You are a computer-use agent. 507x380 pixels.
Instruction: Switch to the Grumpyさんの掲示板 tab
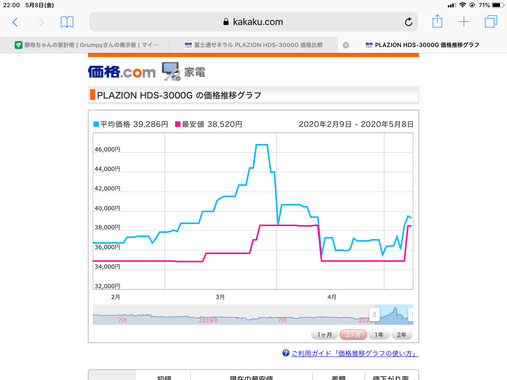87,45
